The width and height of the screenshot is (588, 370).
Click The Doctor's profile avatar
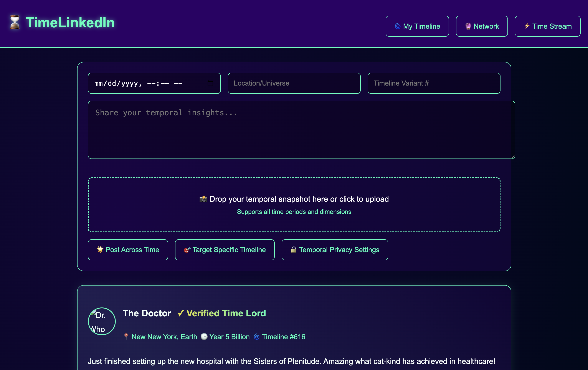click(x=102, y=321)
